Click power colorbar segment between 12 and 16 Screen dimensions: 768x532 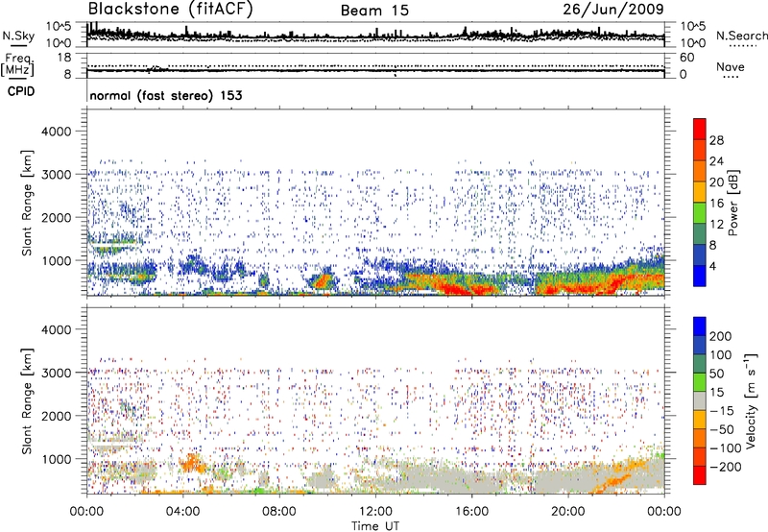[x=700, y=212]
